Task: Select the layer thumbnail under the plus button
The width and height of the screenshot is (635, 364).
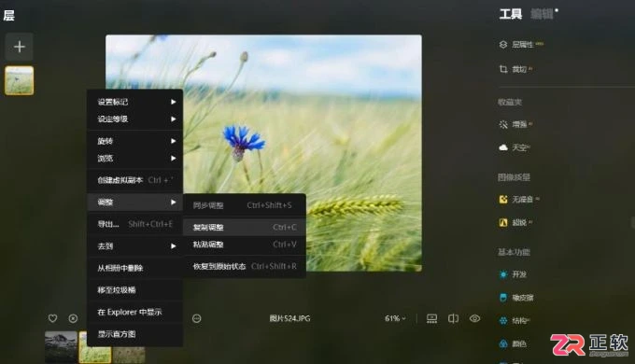Action: (x=19, y=80)
